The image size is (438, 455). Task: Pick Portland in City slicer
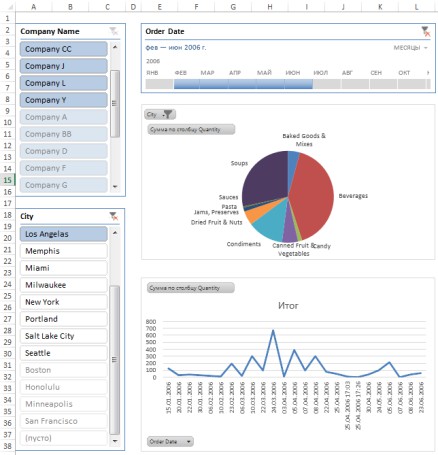[x=64, y=319]
